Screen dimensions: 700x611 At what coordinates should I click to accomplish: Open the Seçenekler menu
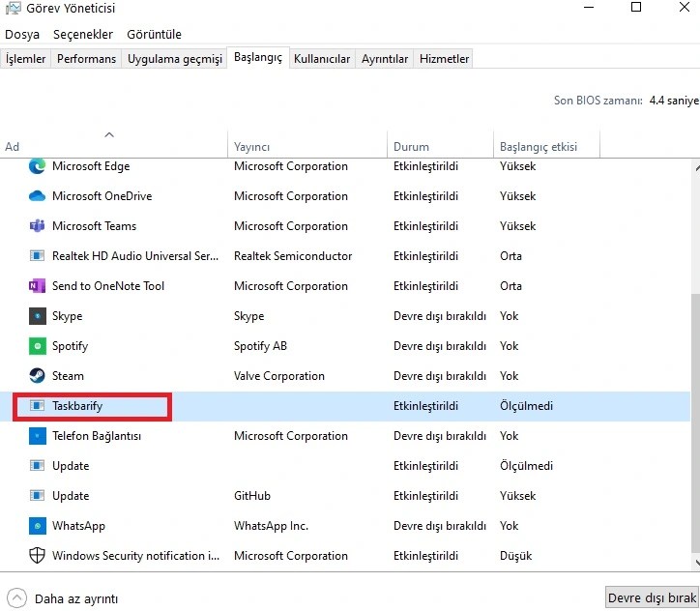point(83,35)
